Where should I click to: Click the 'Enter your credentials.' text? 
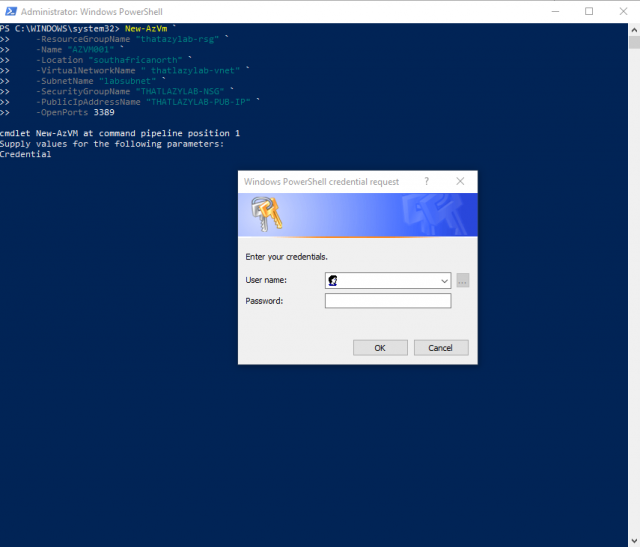[286, 257]
